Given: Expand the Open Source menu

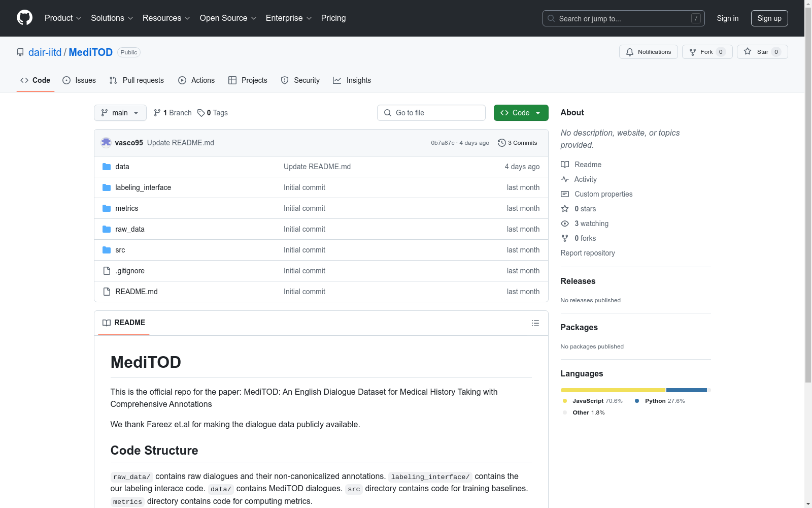Looking at the screenshot, I should tap(228, 18).
